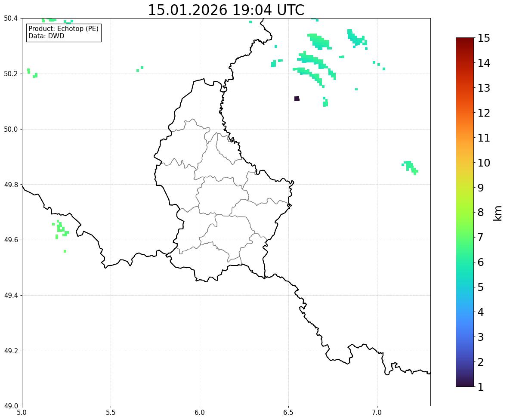The width and height of the screenshot is (507, 420).
Task: Click the colorbar tick label 14
Action: pyautogui.click(x=484, y=63)
